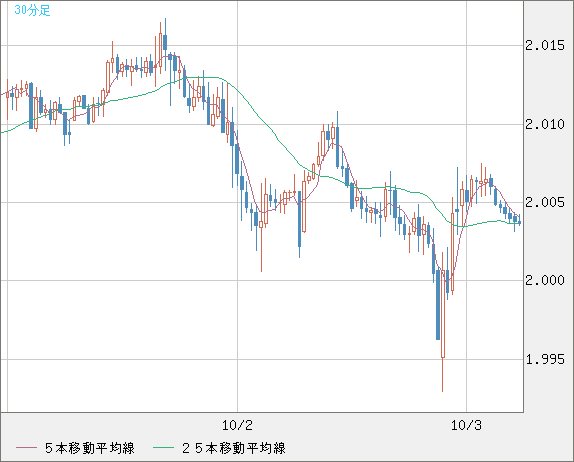Click the 1.995 price axis label

(x=545, y=359)
